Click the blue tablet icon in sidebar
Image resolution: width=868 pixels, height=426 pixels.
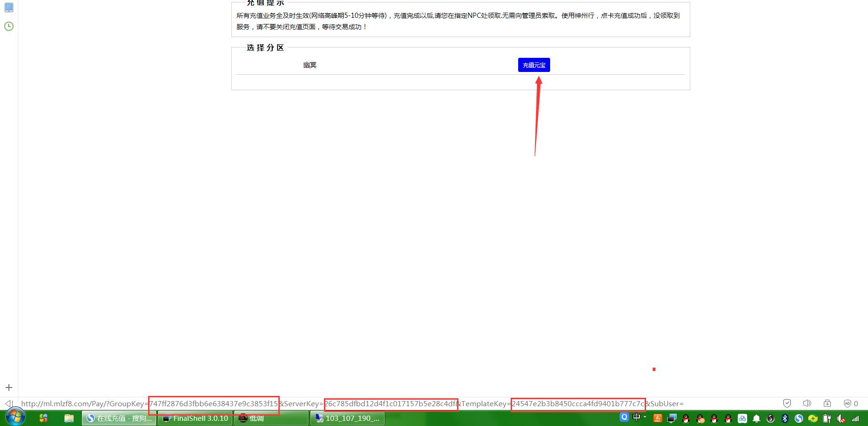click(x=8, y=8)
